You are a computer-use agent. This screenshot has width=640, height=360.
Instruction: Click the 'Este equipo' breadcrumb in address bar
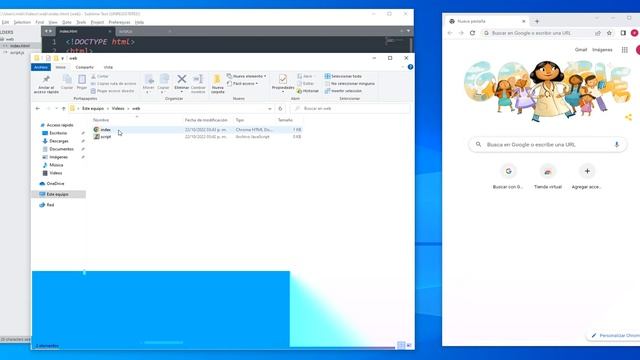(93, 109)
